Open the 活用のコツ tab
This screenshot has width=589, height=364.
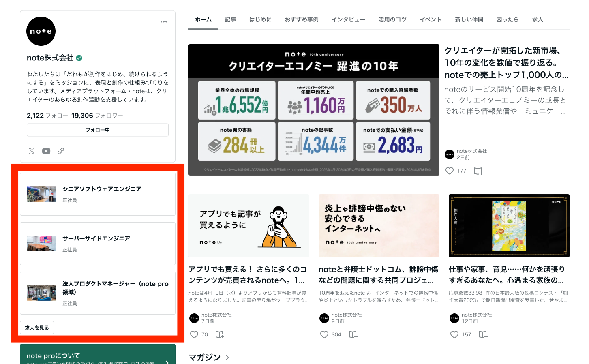pyautogui.click(x=393, y=20)
